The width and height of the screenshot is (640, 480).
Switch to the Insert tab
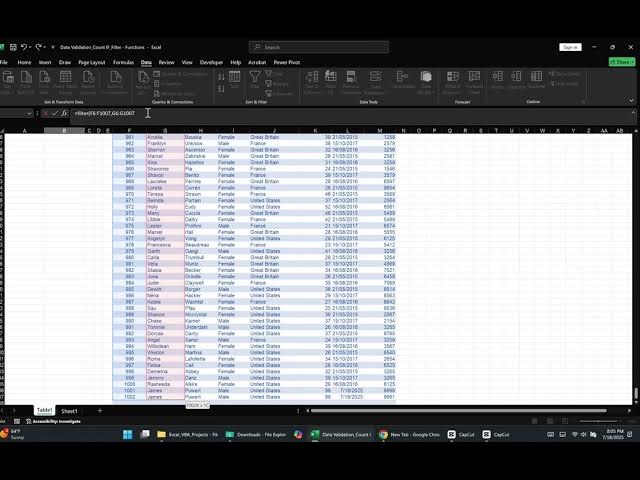45,62
